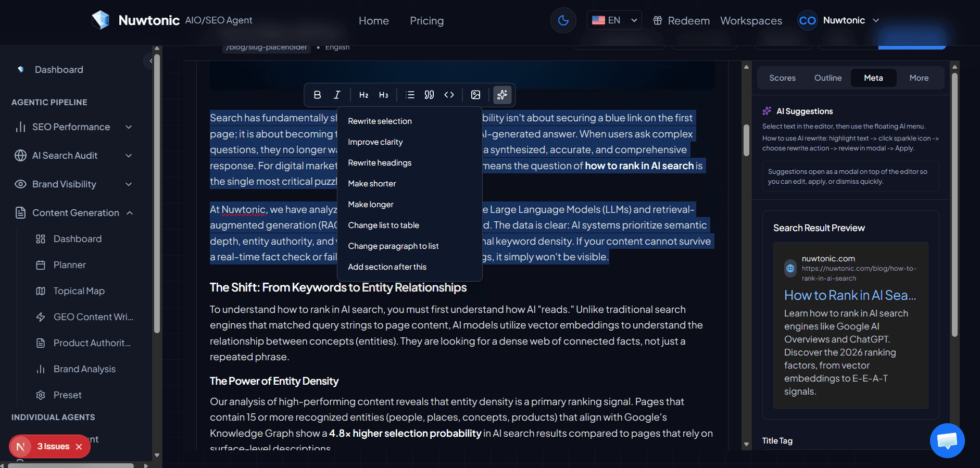This screenshot has width=980, height=468.
Task: Click the CO user avatar
Action: coord(807,20)
